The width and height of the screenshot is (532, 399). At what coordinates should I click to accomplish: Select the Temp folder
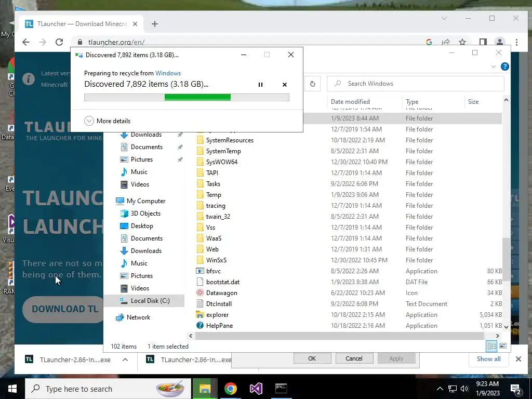pos(214,195)
